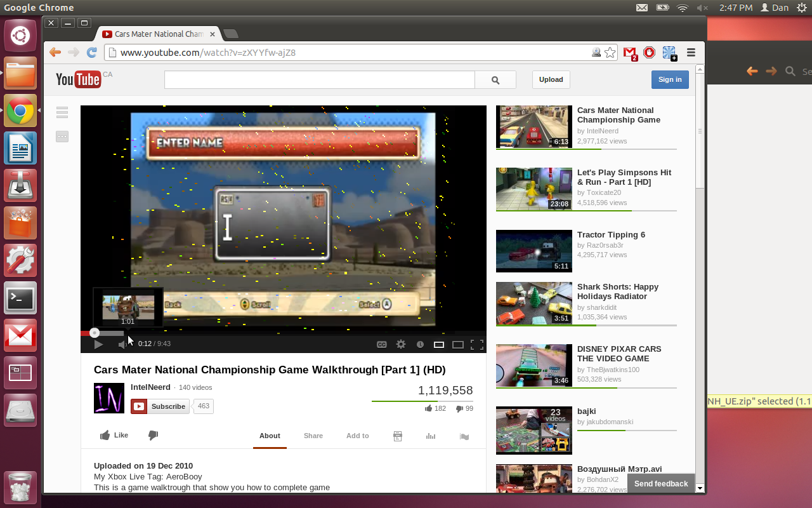Open the transcript icon tab

(x=398, y=436)
